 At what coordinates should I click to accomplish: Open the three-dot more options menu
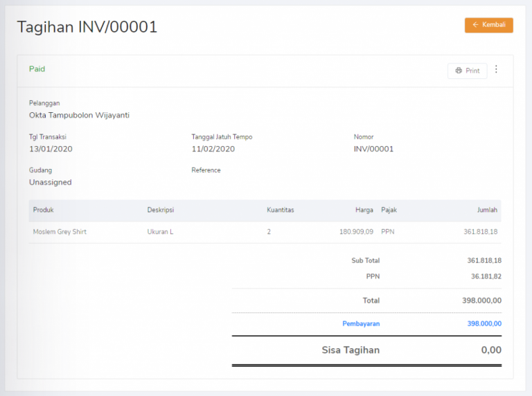click(496, 69)
